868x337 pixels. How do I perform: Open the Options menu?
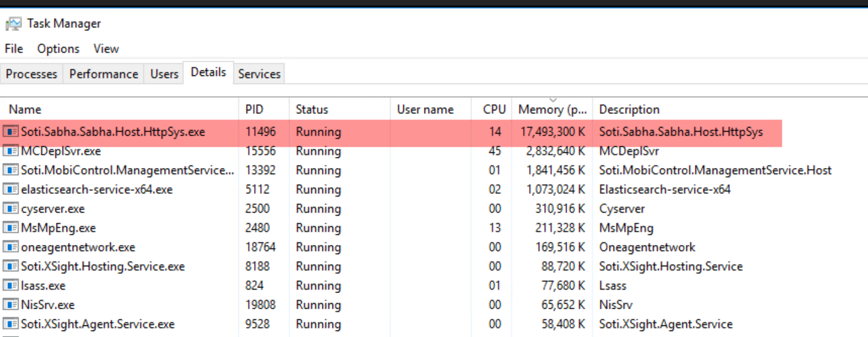click(x=58, y=49)
